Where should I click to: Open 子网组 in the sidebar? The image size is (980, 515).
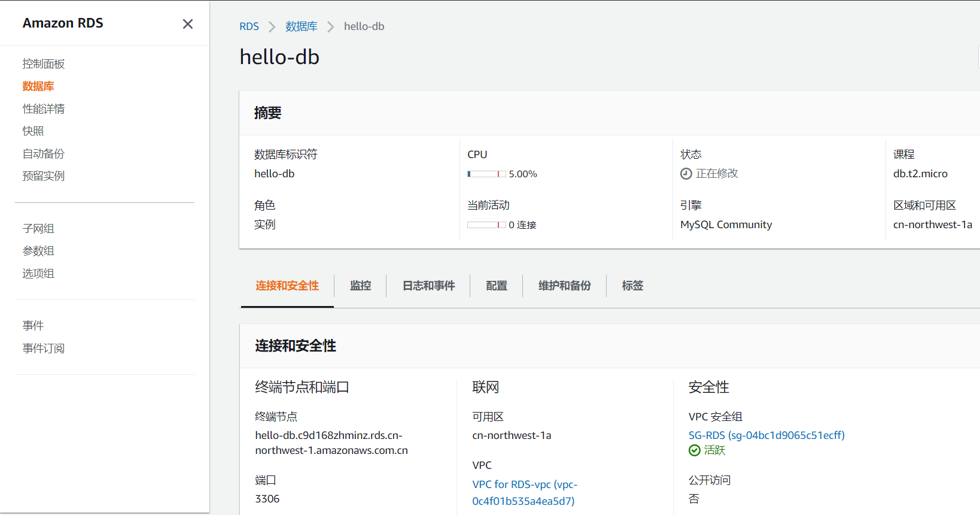(38, 229)
